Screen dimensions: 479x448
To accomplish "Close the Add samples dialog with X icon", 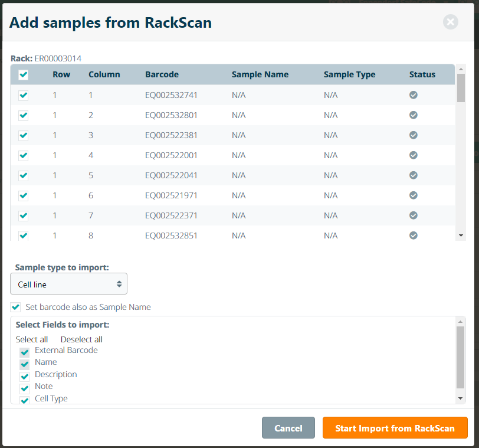I will 451,22.
